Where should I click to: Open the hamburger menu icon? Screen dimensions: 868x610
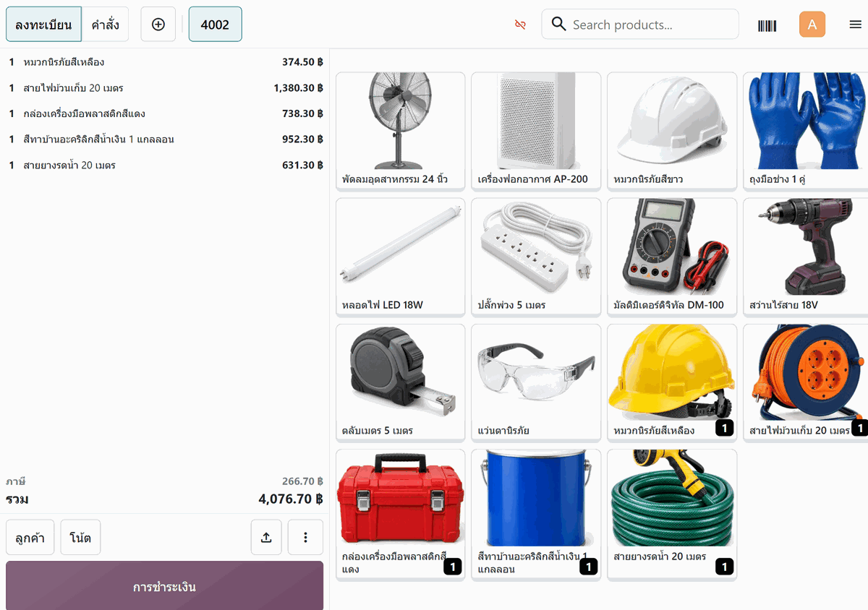click(855, 25)
